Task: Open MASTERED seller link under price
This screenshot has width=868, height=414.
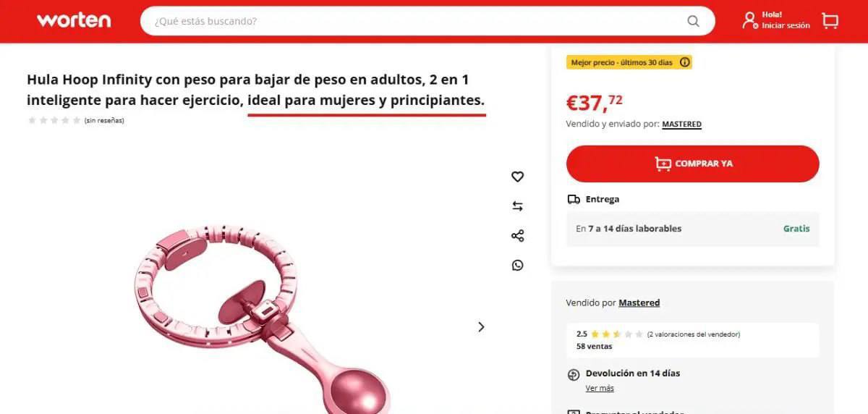Action: 681,124
